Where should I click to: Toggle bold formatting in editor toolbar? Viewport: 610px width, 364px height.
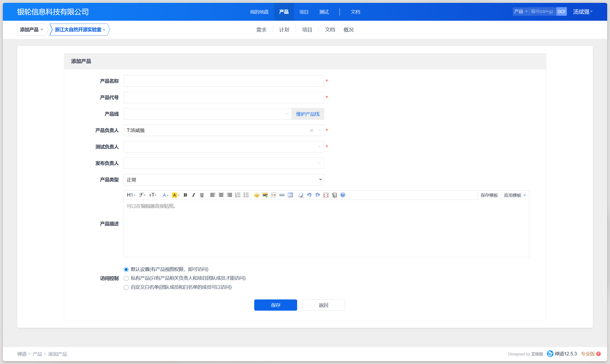(x=185, y=195)
